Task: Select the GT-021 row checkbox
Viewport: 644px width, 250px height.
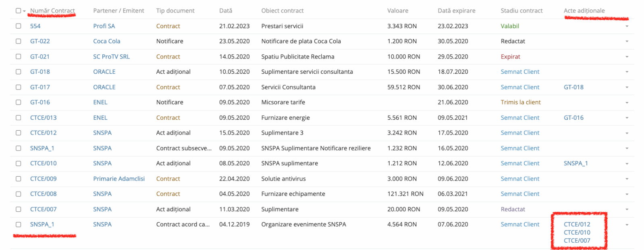Action: (18, 56)
